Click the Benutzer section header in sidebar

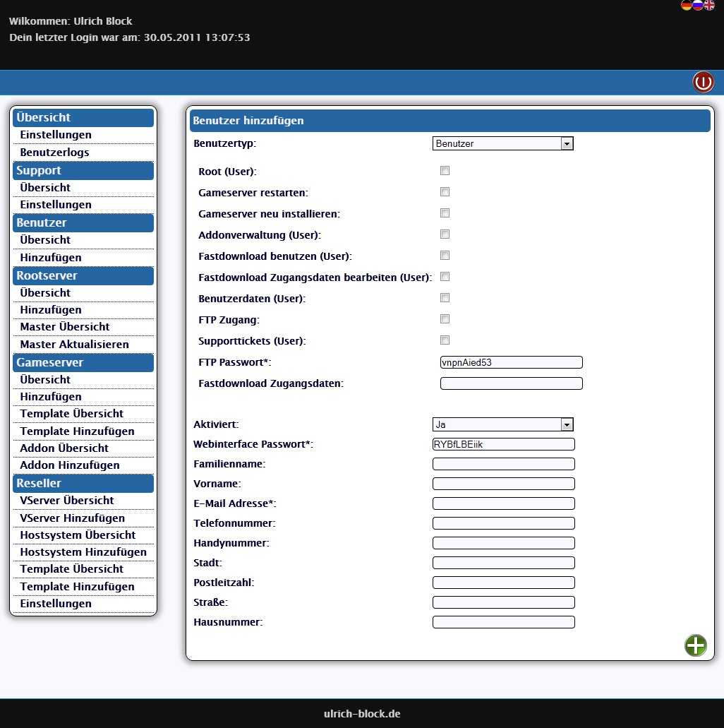pos(83,223)
